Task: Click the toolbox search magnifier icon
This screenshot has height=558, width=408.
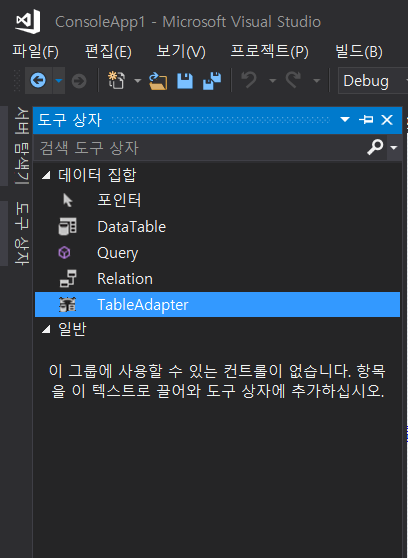Action: (x=375, y=147)
